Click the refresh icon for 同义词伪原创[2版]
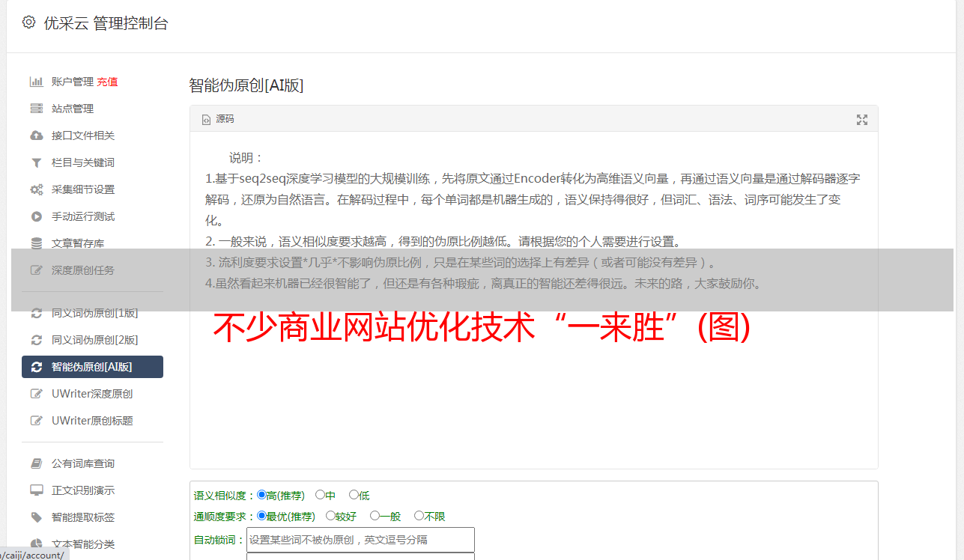964x560 pixels. (36, 340)
